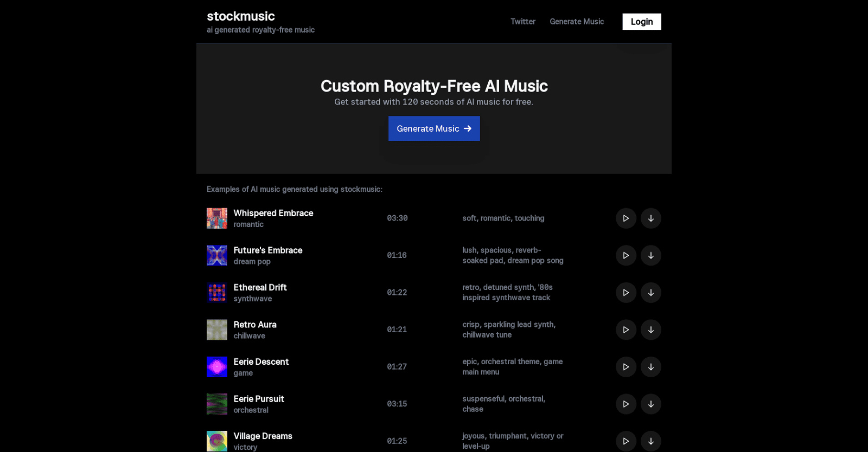Open the Twitter page link

(522, 22)
